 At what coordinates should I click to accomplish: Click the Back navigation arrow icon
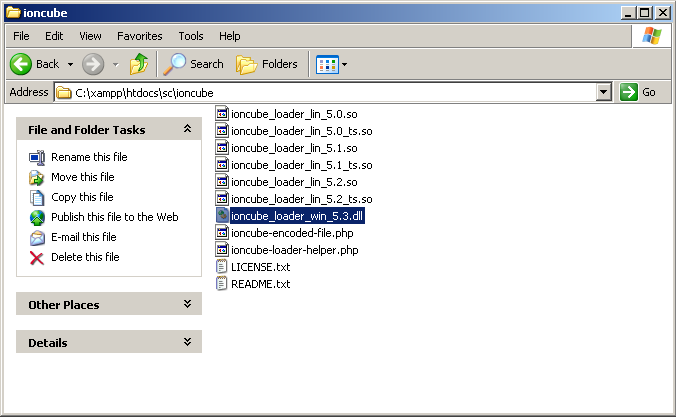22,64
